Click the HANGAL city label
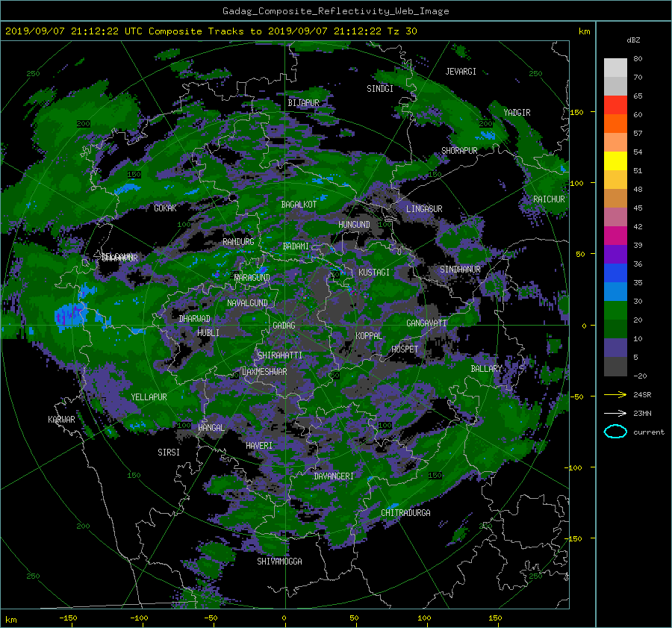 coord(211,428)
